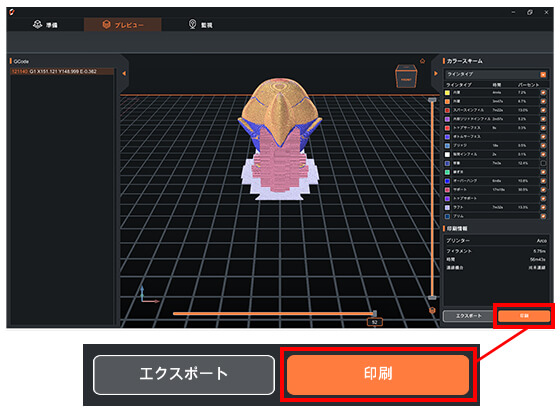
Task: Maximize the application window
Action: click(530, 12)
